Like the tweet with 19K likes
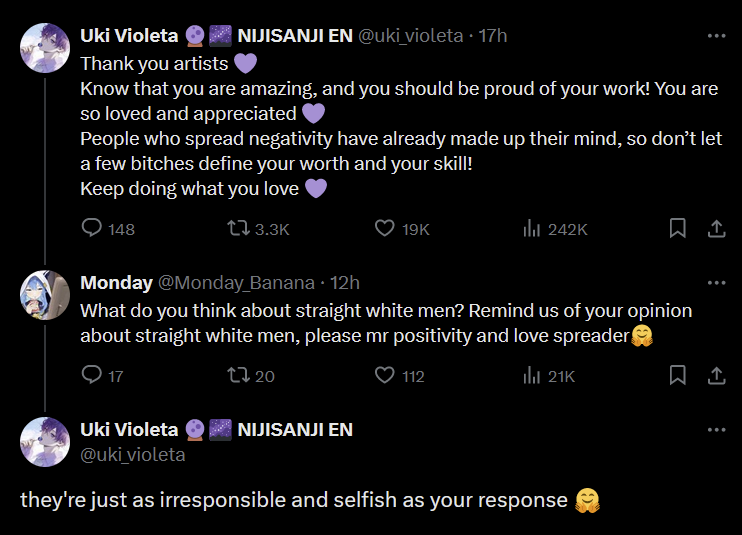This screenshot has width=742, height=535. point(385,229)
